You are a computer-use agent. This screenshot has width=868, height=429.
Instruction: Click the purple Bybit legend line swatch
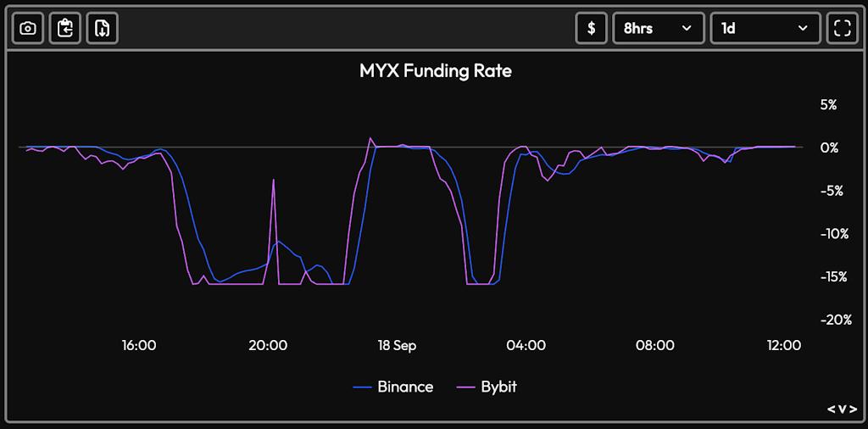point(465,387)
